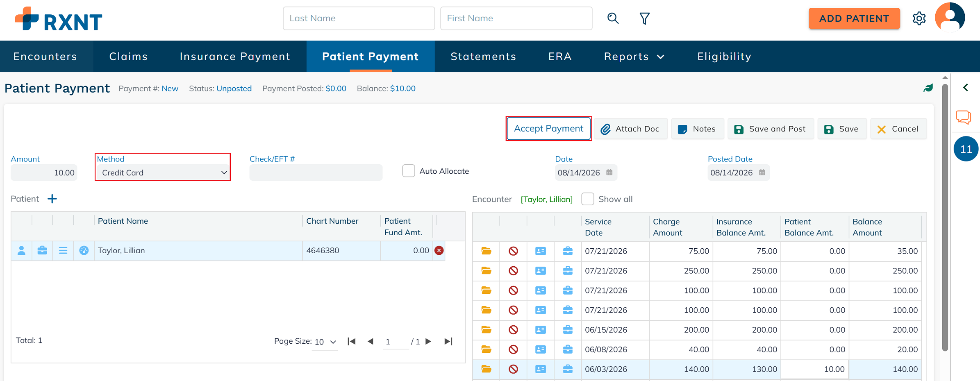Viewport: 980px width, 381px height.
Task: Click the chart number '4646380'
Action: pyautogui.click(x=323, y=250)
